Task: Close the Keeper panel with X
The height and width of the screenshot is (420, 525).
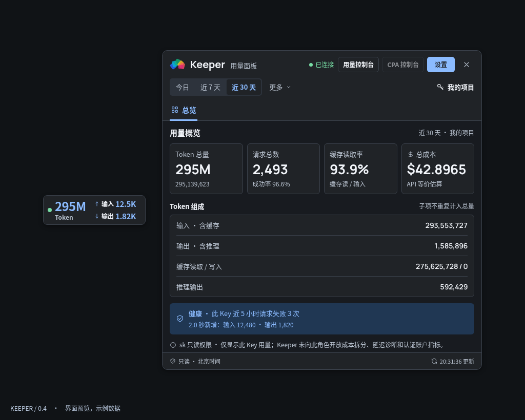Action: (x=467, y=65)
